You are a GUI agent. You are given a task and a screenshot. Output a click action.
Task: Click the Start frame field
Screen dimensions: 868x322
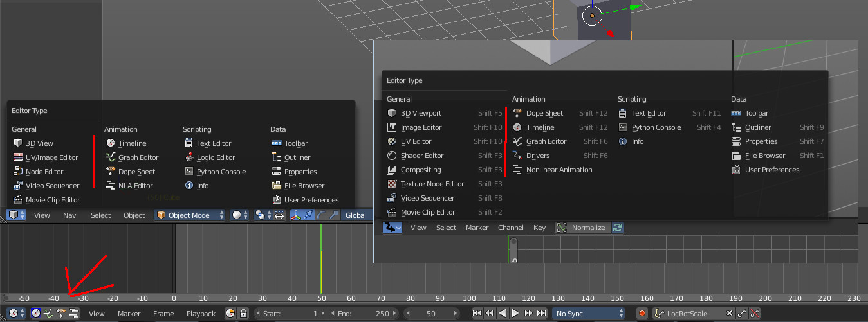coord(291,313)
